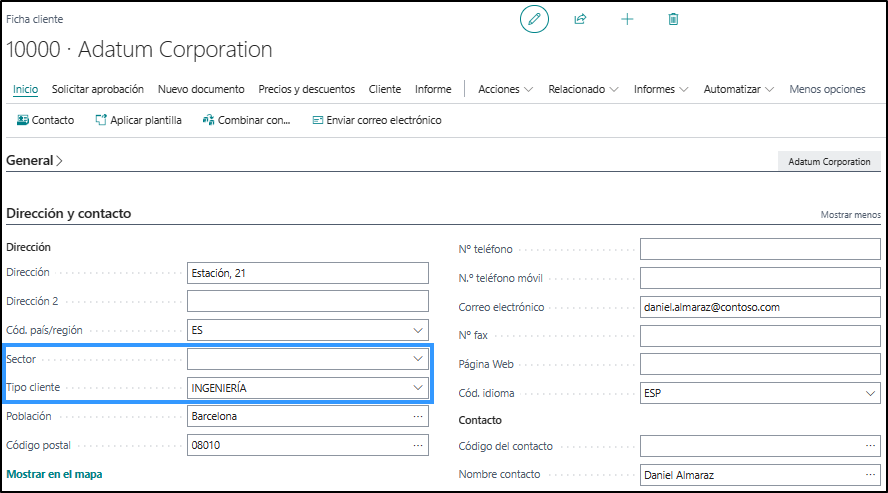The width and height of the screenshot is (888, 493).
Task: Click the Ficha cliente caption
Action: (35, 19)
